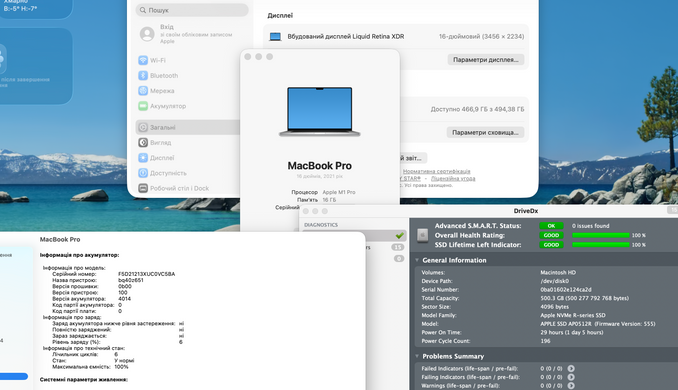Click Версія акумулятора value 4014
678x390 pixels.
click(125, 299)
